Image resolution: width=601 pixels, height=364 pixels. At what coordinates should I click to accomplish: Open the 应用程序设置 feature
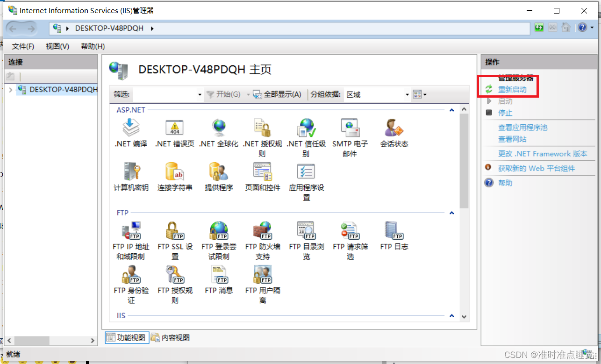306,181
